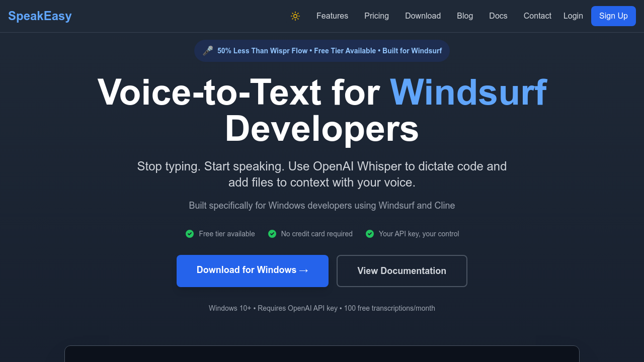
Task: Click the green checkmark beside No credit card required
Action: tap(272, 234)
